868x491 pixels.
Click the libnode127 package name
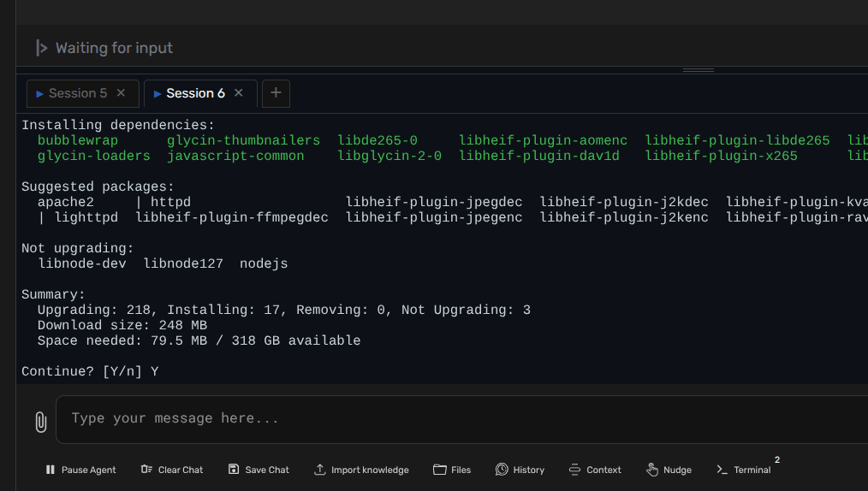pyautogui.click(x=183, y=263)
